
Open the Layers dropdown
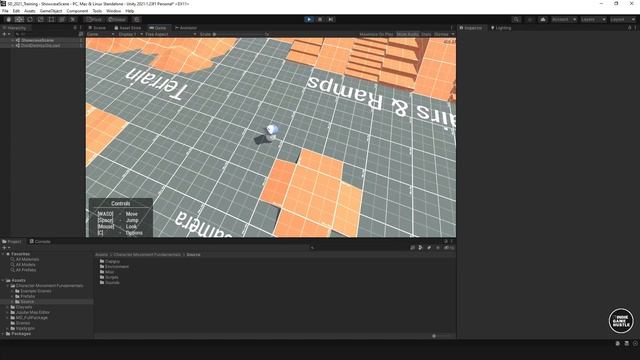(593, 19)
